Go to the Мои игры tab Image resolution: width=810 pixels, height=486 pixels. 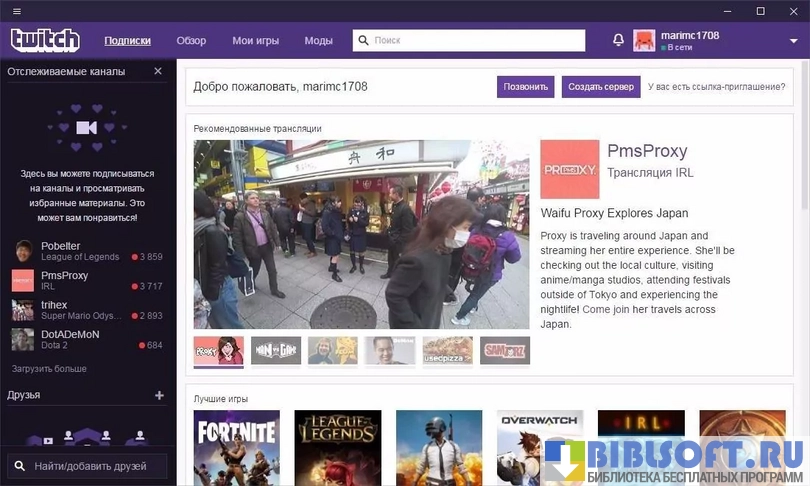tap(255, 41)
